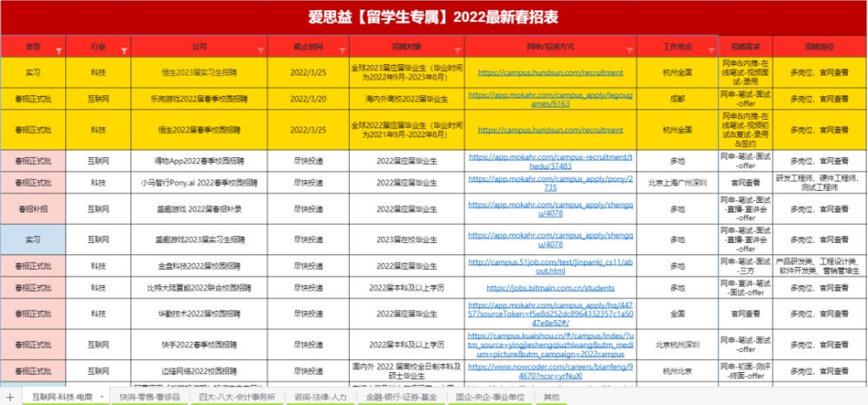The image size is (868, 405).
Task: Switch to the 四大-八大-会计事务所 sheet tab
Action: pyautogui.click(x=237, y=396)
